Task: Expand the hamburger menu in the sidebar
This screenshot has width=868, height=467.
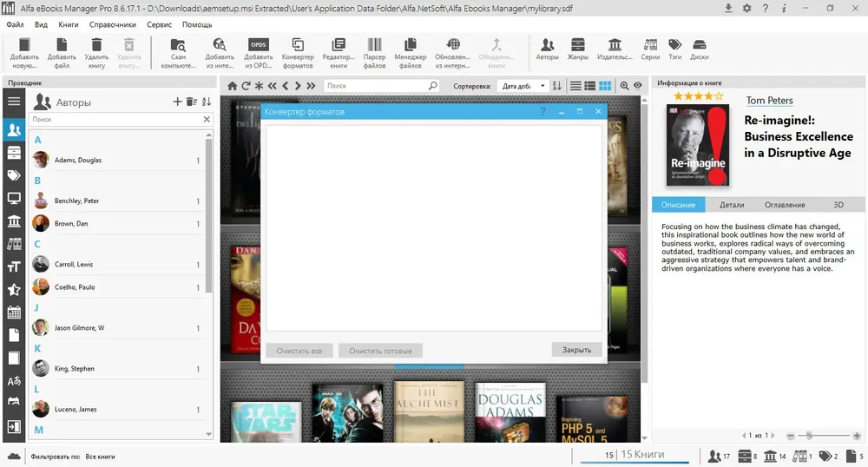Action: [14, 101]
